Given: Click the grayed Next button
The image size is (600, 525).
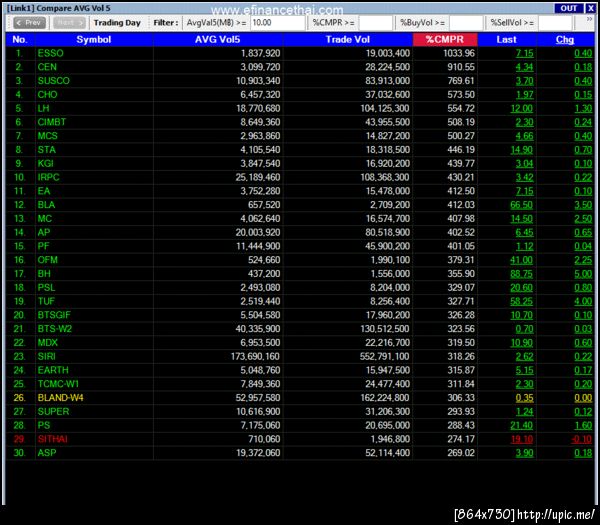Looking at the screenshot, I should [69, 23].
